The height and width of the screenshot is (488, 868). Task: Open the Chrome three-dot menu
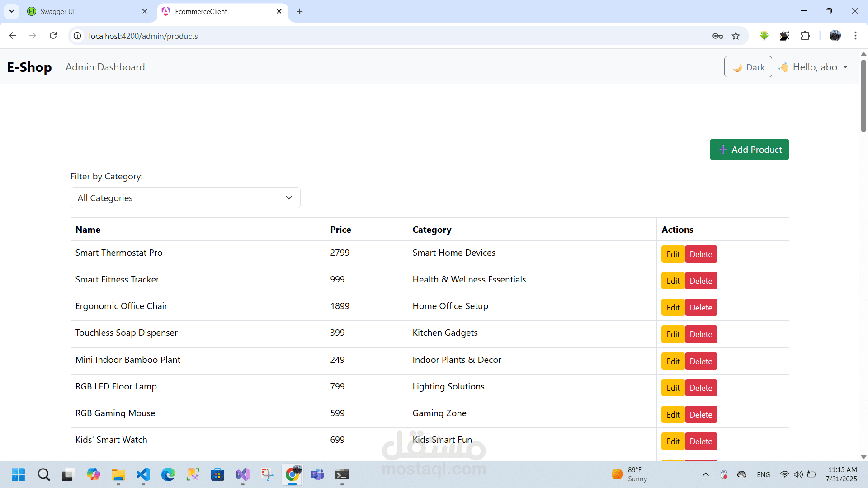pyautogui.click(x=855, y=36)
